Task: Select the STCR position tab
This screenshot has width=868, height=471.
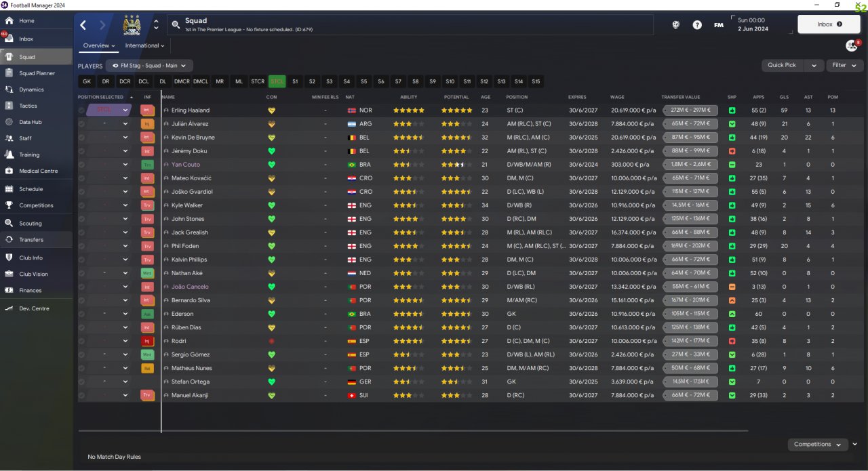Action: tap(258, 81)
